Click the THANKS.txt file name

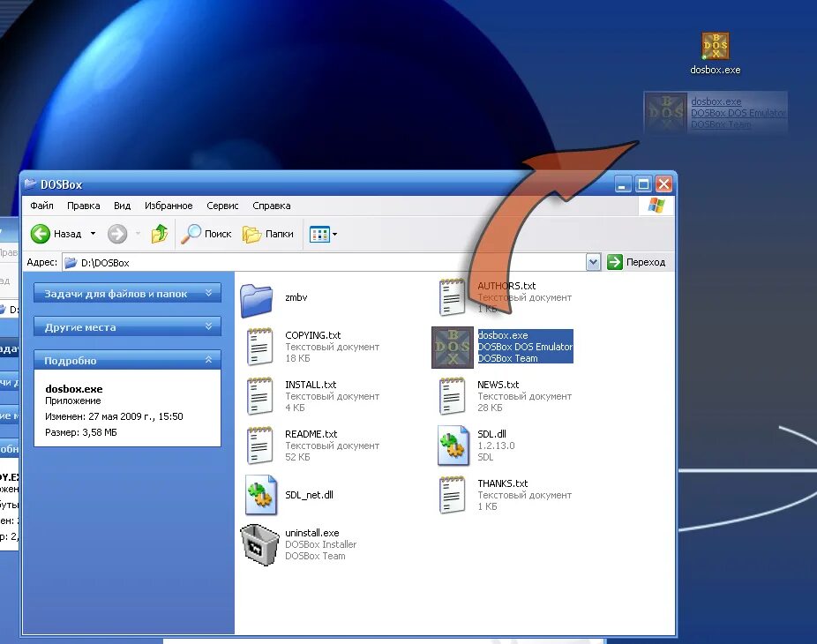(x=502, y=483)
